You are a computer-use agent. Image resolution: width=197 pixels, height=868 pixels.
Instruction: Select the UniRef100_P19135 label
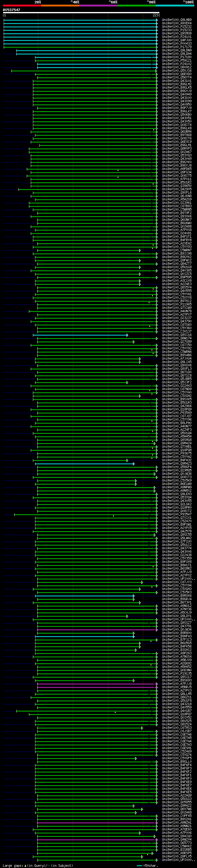click(177, 674)
